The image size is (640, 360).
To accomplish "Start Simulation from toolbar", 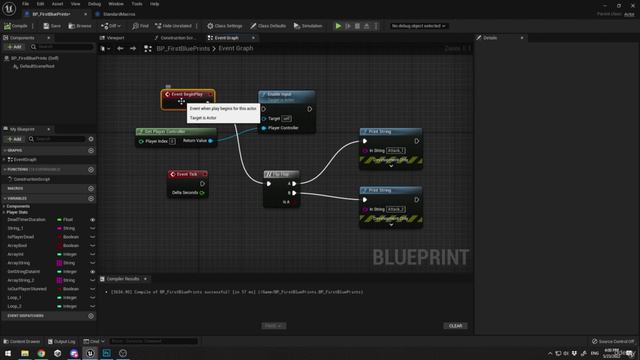I will (308, 26).
